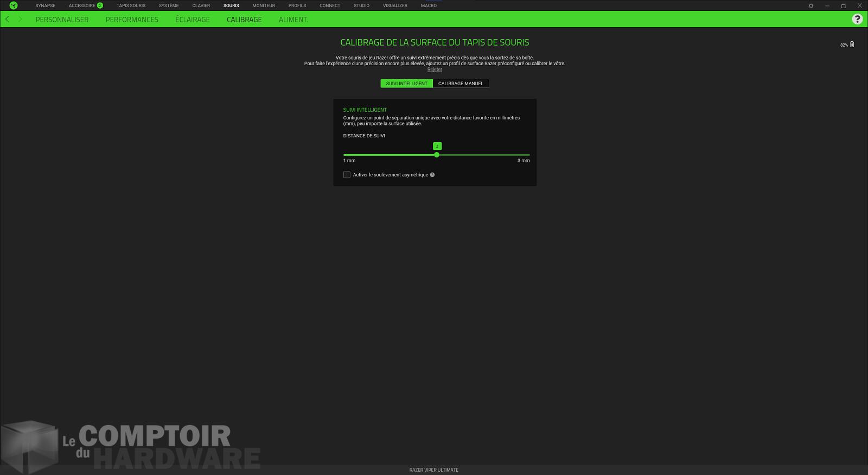Image resolution: width=868 pixels, height=475 pixels.
Task: Go back with the left arrow
Action: (x=7, y=19)
